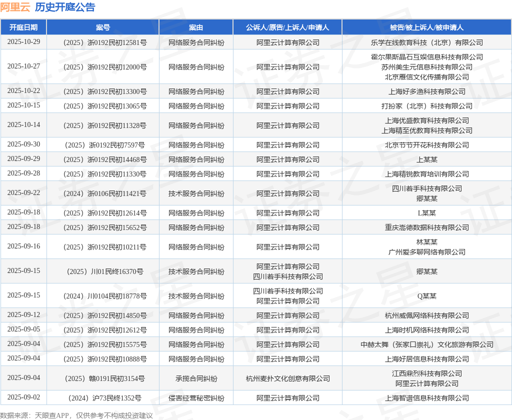Select the 被告/被上诉人/被申请人 column header
Image resolution: width=512 pixels, height=420 pixels.
[x=427, y=27]
